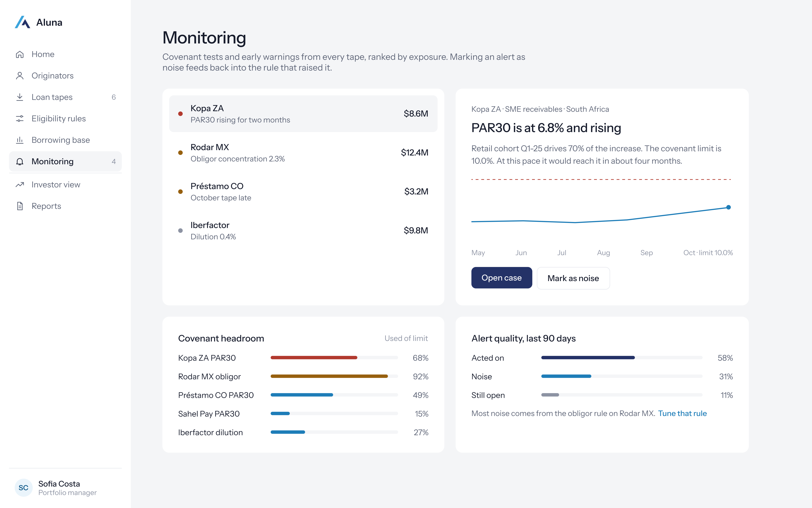Click the Reports document icon
This screenshot has height=508, width=812.
(x=20, y=206)
